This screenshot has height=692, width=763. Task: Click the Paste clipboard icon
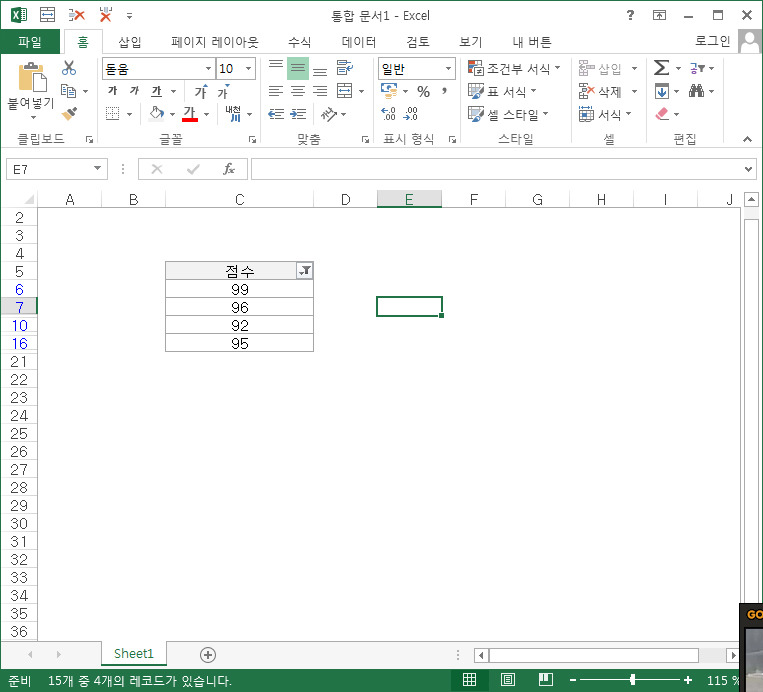coord(32,77)
